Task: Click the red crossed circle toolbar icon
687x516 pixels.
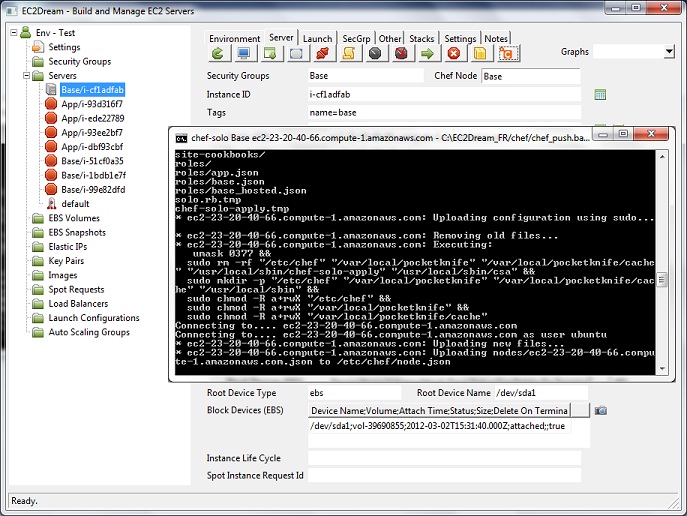Action: pos(401,53)
